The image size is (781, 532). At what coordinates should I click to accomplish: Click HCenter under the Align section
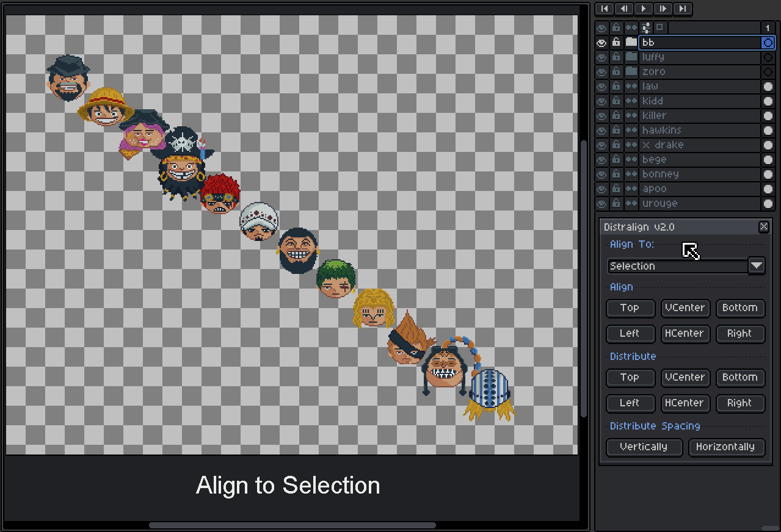(685, 334)
